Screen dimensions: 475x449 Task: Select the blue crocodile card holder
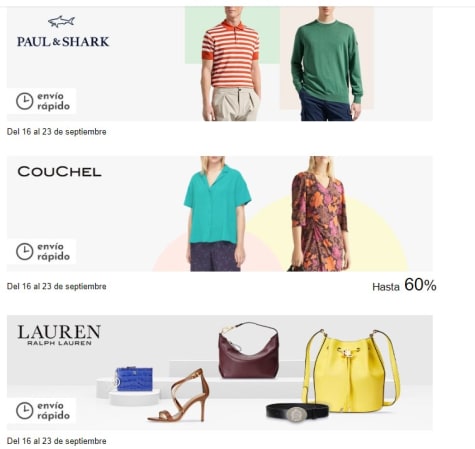pyautogui.click(x=134, y=379)
